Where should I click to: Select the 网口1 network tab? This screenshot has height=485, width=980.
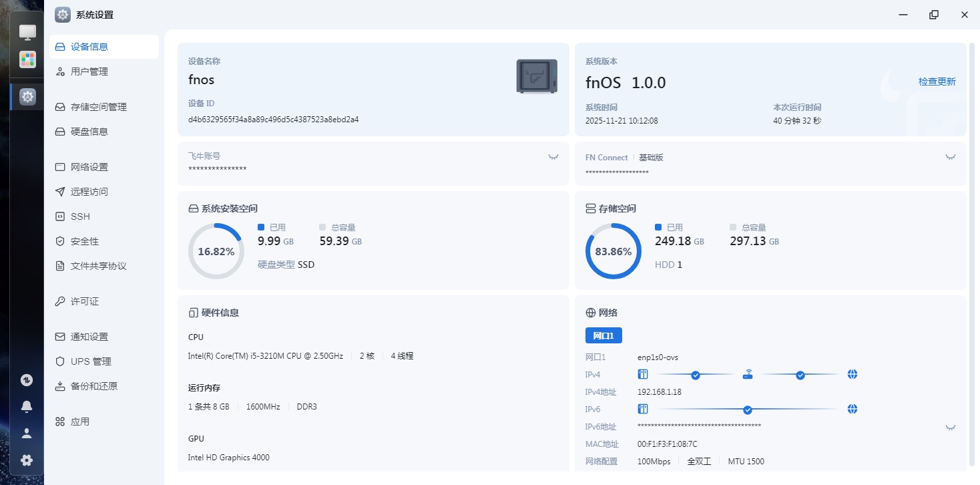pyautogui.click(x=603, y=335)
